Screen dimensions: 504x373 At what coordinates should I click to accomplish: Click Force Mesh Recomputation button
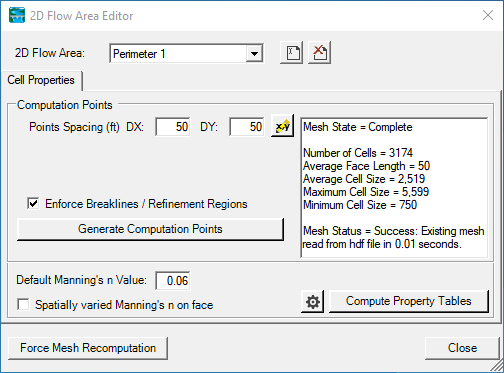(88, 348)
